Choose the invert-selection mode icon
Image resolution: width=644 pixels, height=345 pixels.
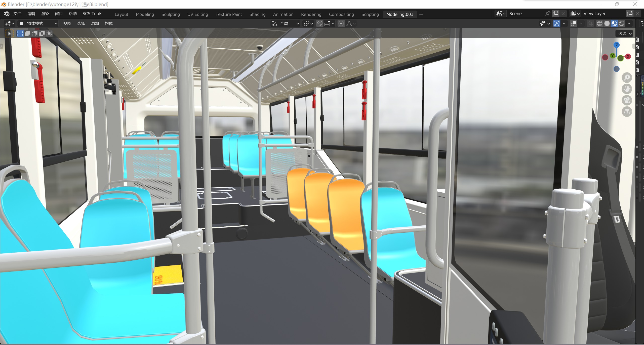(42, 33)
